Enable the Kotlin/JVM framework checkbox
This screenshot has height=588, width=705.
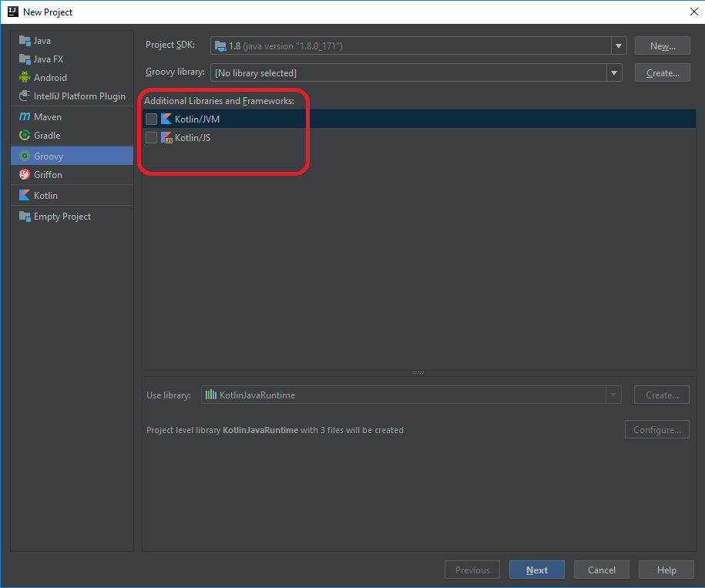(x=152, y=119)
